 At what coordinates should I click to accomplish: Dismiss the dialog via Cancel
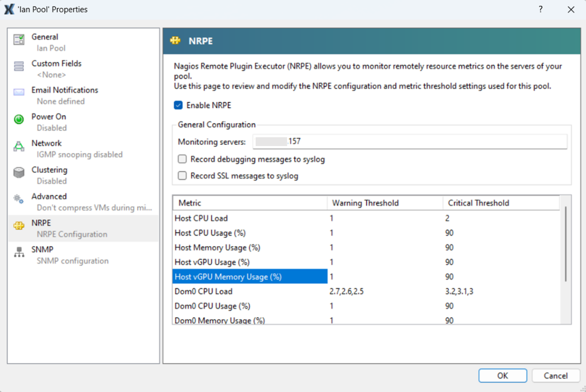(556, 376)
